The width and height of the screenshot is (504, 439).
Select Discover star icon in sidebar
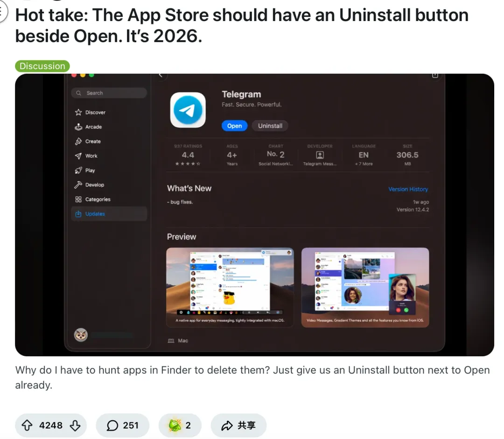point(78,112)
